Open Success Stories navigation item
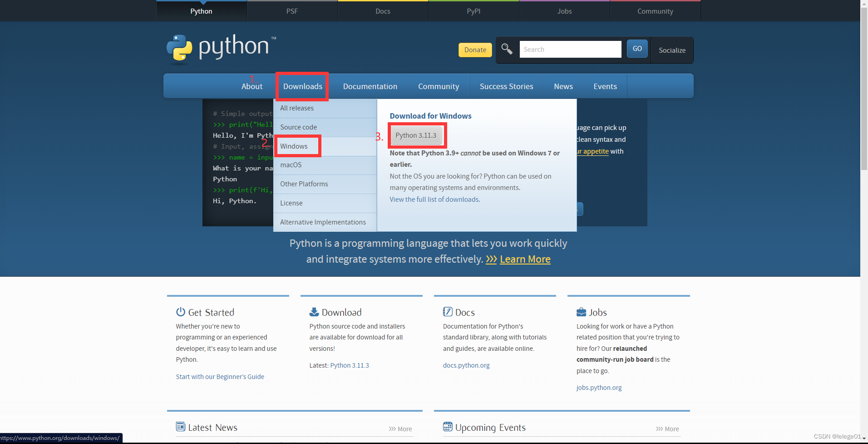Image resolution: width=868 pixels, height=444 pixels. [x=507, y=86]
